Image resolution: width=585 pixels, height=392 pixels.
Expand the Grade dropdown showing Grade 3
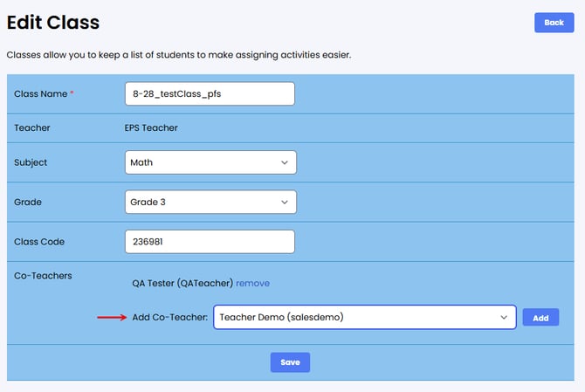(x=210, y=202)
